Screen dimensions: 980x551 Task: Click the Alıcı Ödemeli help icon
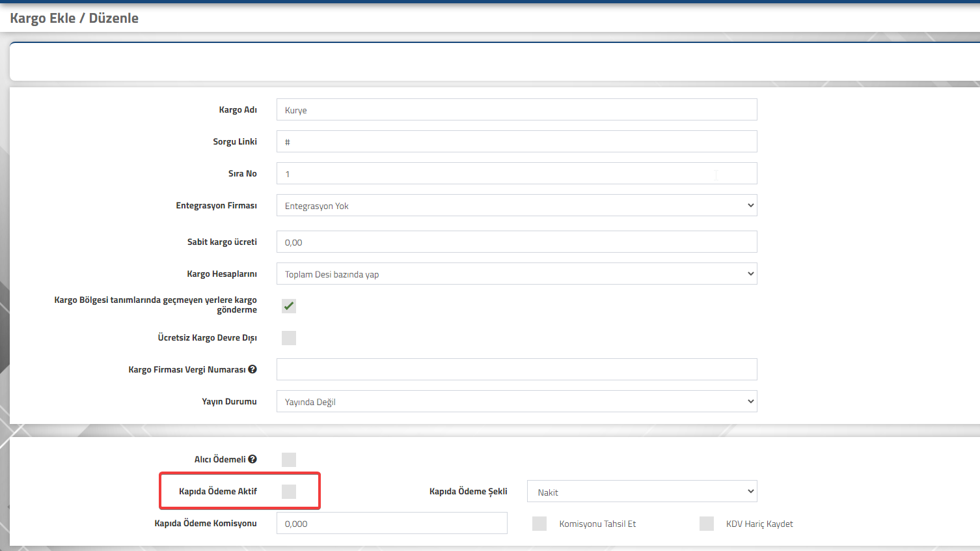point(252,459)
